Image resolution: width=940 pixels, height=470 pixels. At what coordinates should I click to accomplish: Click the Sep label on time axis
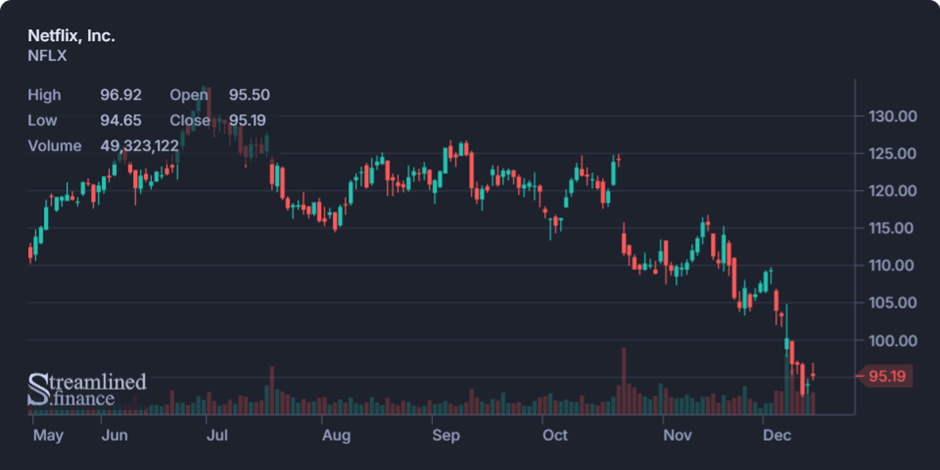point(447,435)
